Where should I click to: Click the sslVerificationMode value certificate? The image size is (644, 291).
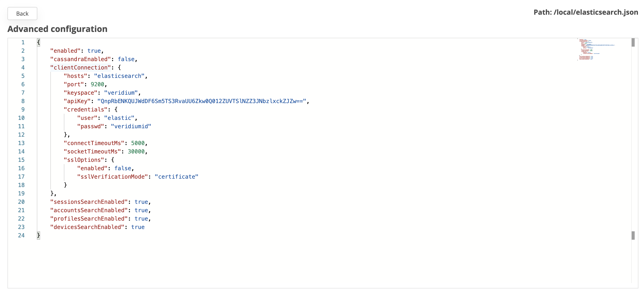tap(177, 177)
